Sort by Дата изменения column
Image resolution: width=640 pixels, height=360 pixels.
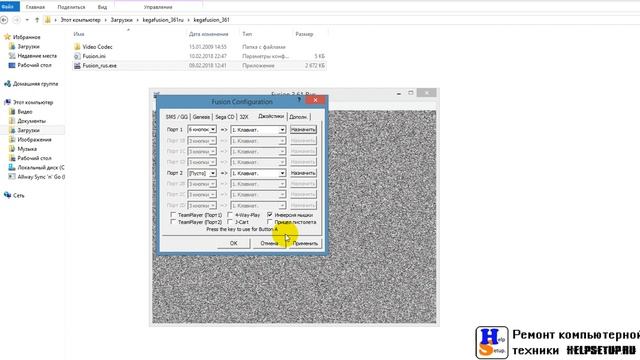coord(209,34)
